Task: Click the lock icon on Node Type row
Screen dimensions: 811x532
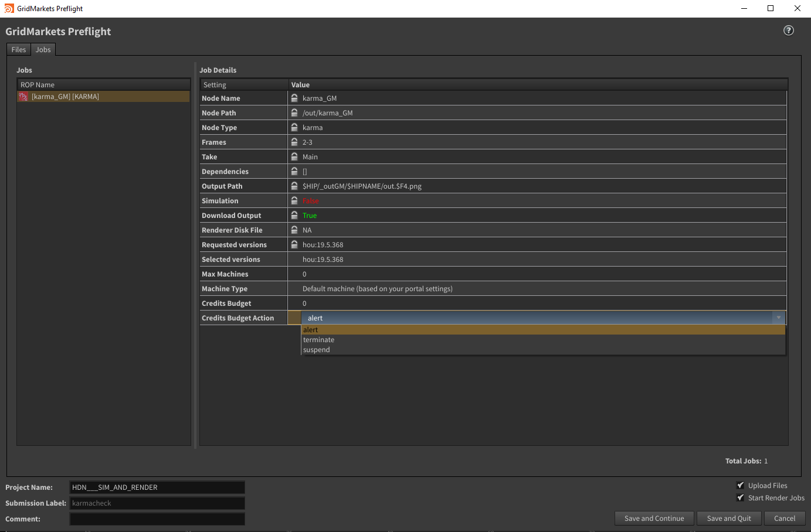Action: [x=294, y=127]
